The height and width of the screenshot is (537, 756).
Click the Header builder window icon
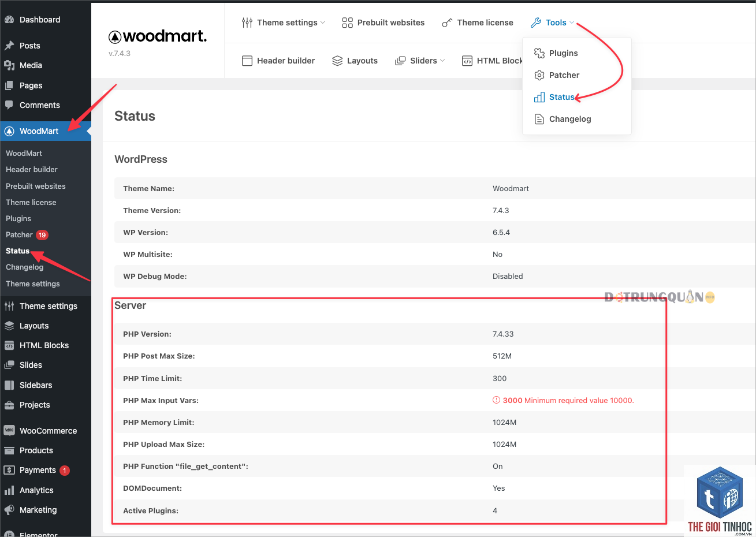coord(247,61)
